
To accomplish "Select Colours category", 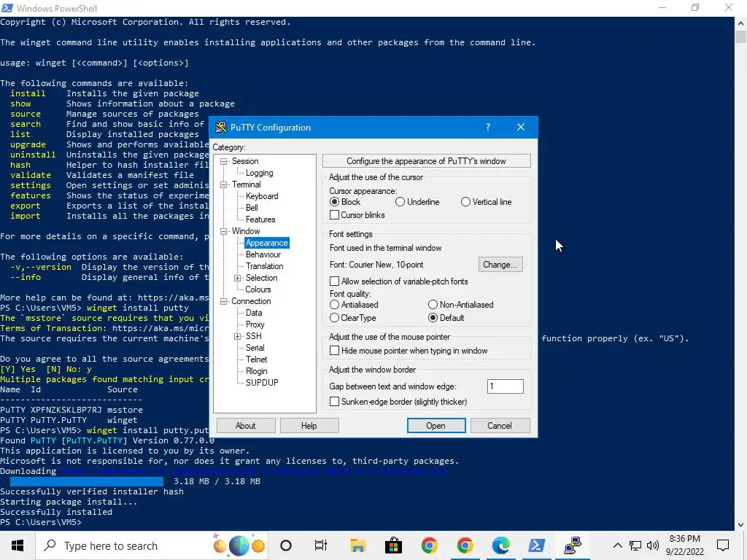I will [258, 289].
